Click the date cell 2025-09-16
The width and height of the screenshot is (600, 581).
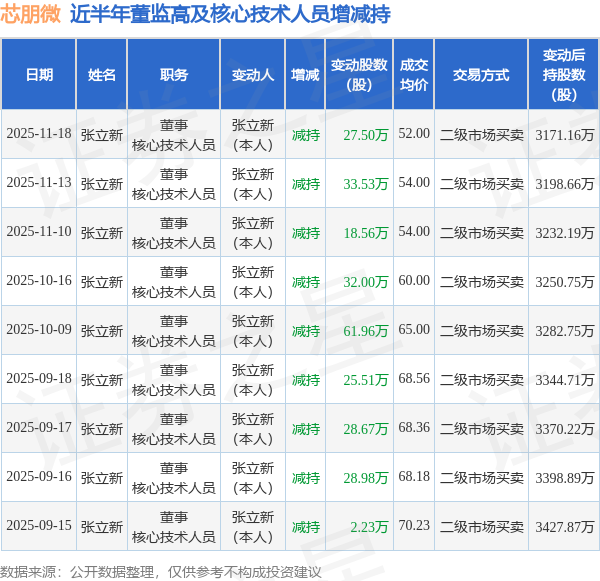pos(39,477)
